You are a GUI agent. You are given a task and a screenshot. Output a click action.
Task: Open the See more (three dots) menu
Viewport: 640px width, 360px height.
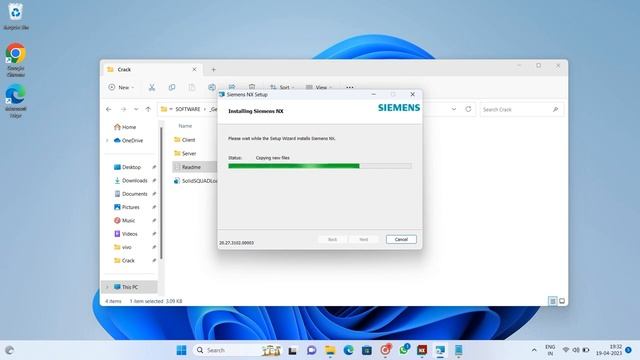pyautogui.click(x=350, y=87)
